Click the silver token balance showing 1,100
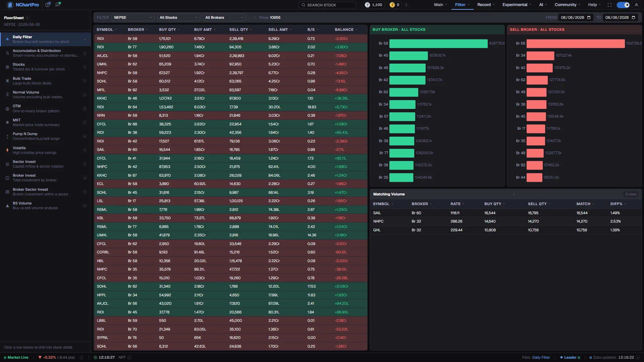Screen dimensions: 644x362 click(x=374, y=5)
